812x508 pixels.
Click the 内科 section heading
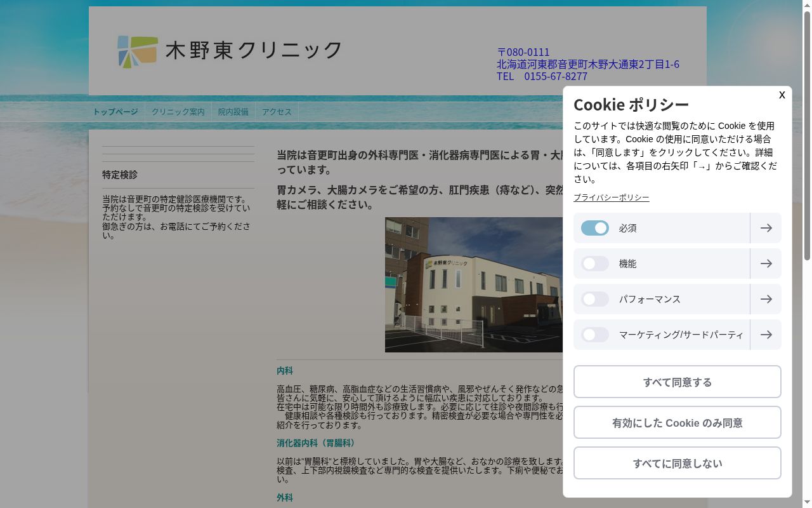coord(285,371)
